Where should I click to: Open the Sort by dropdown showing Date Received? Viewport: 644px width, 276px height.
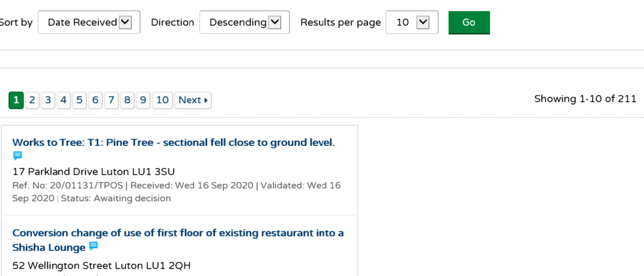click(89, 22)
